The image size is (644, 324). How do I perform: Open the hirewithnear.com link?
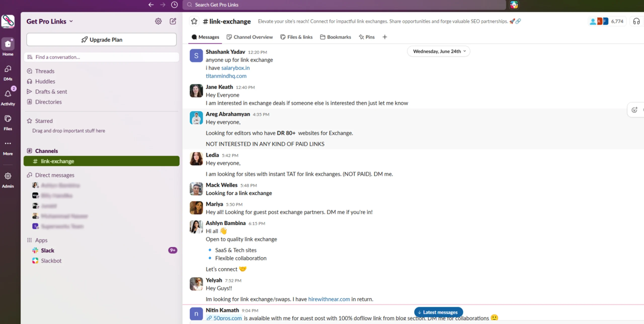pyautogui.click(x=329, y=299)
